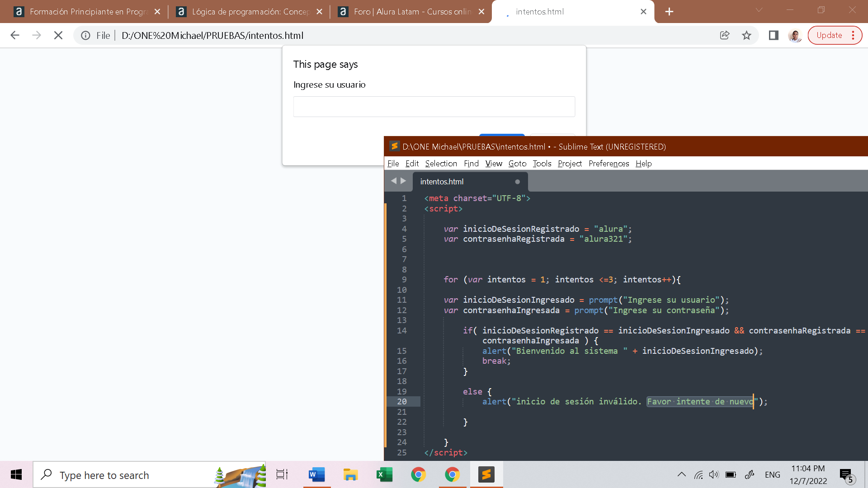Open first Chrome icon on taskbar
Image resolution: width=868 pixels, height=488 pixels.
tap(418, 474)
